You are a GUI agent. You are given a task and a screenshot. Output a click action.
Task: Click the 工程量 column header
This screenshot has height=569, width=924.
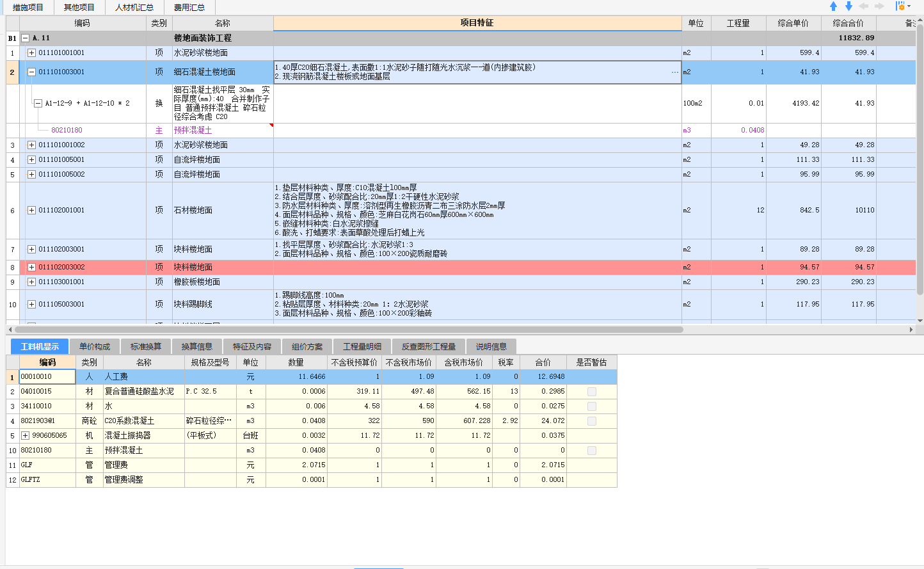click(738, 23)
